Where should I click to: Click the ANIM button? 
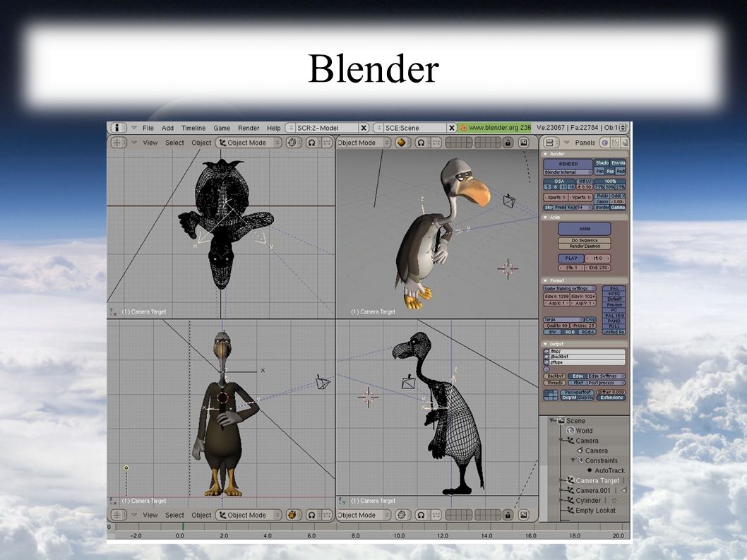click(585, 229)
